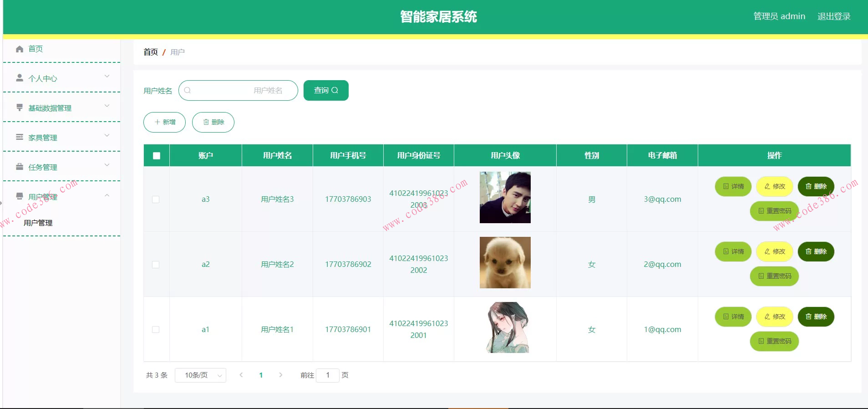Click the icon beside the 用户管理 menu header
Viewport: 868px width, 409px height.
click(x=20, y=196)
